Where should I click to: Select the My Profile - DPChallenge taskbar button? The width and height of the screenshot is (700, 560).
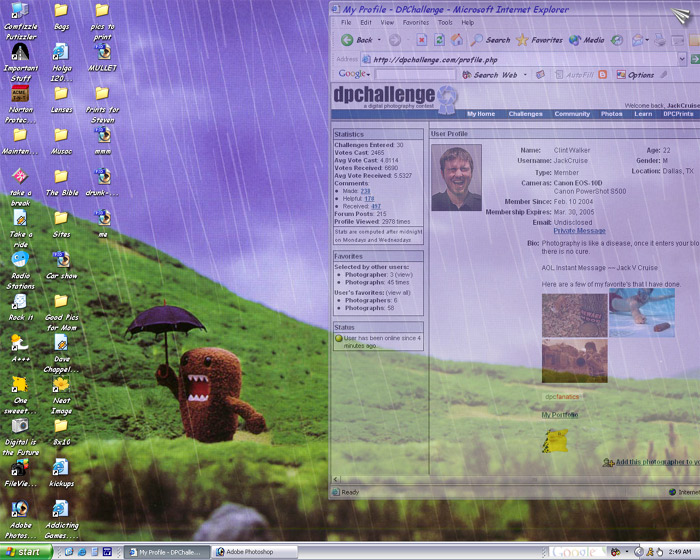[x=166, y=552]
